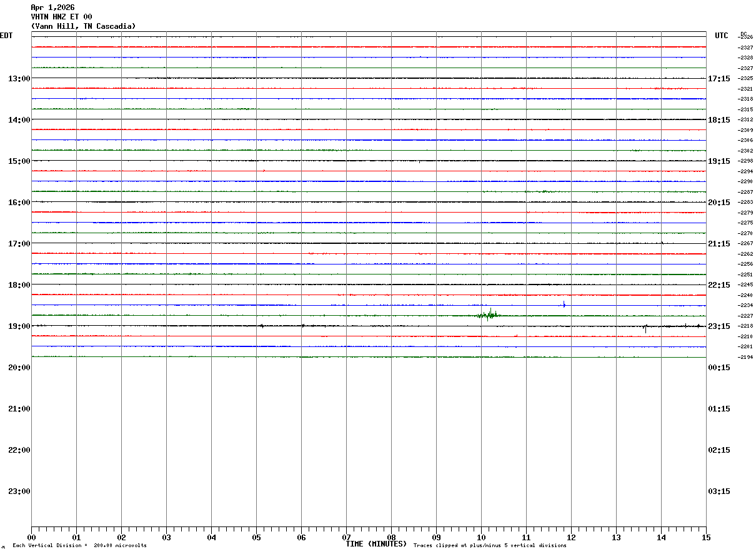This screenshot has height=554, width=756.
Task: Click the EDT timezone label
Action: pos(6,36)
